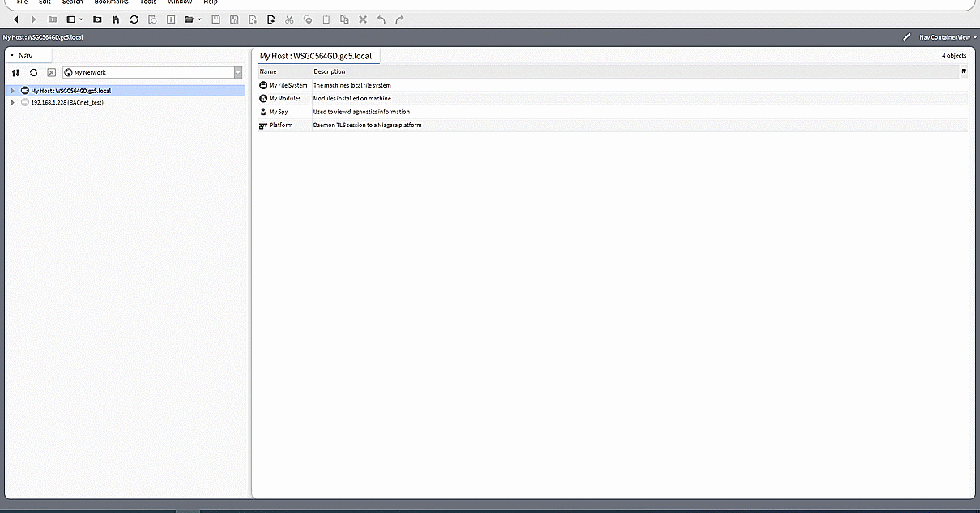This screenshot has height=513, width=980.
Task: Select the My Host tab
Action: pyautogui.click(x=316, y=56)
